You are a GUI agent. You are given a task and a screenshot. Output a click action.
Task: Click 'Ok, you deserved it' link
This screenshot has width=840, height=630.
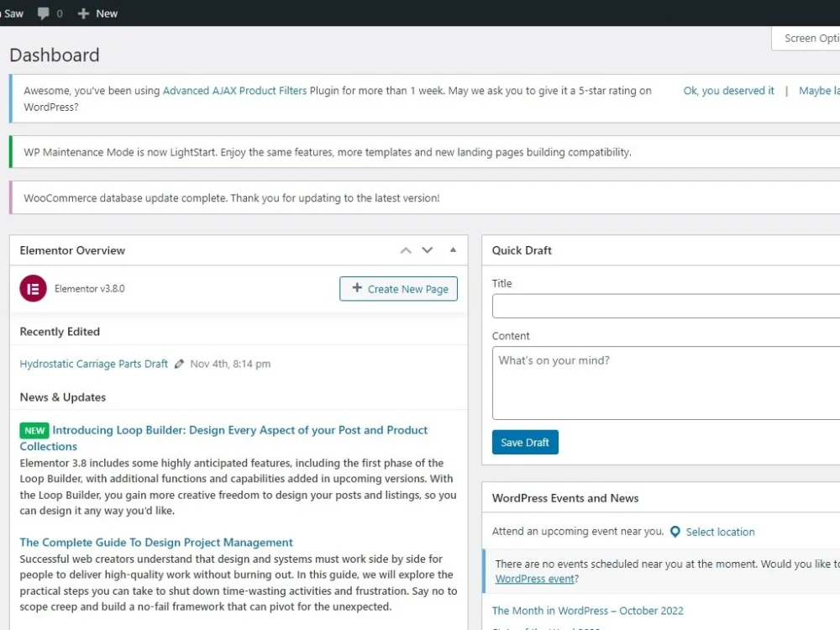pyautogui.click(x=728, y=91)
